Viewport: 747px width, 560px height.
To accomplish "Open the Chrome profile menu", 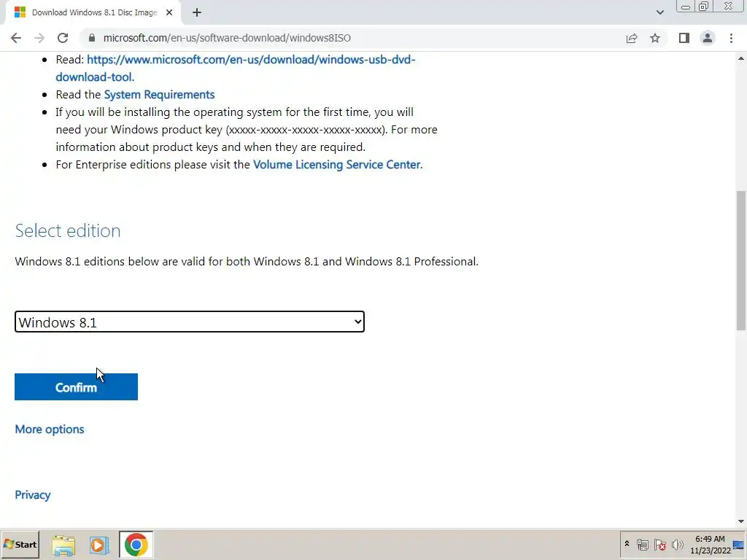I will click(708, 38).
